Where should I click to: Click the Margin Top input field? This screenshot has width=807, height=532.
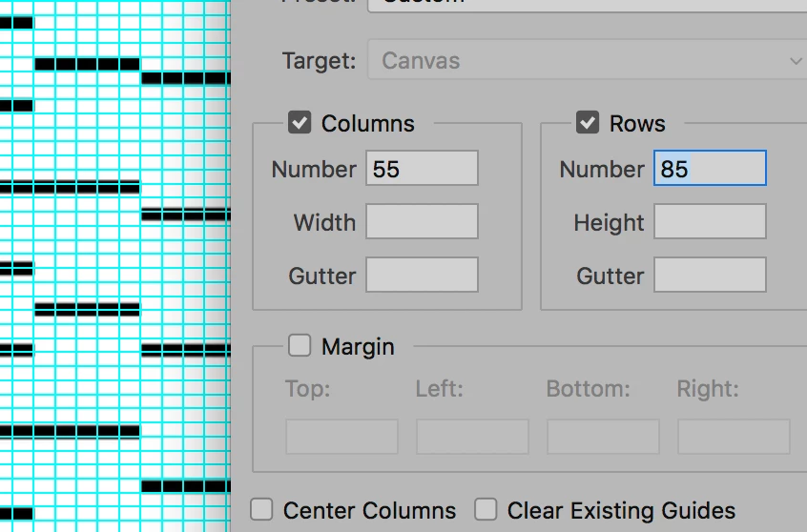pos(341,437)
